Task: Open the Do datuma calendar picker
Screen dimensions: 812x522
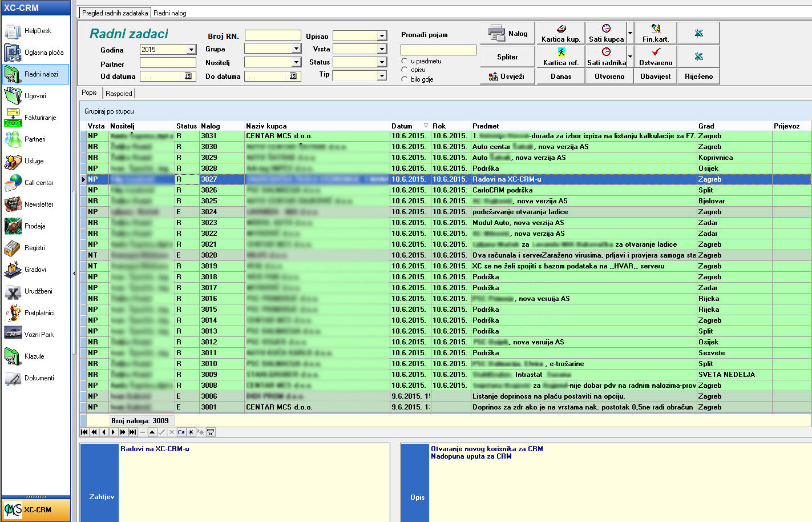Action: (293, 76)
